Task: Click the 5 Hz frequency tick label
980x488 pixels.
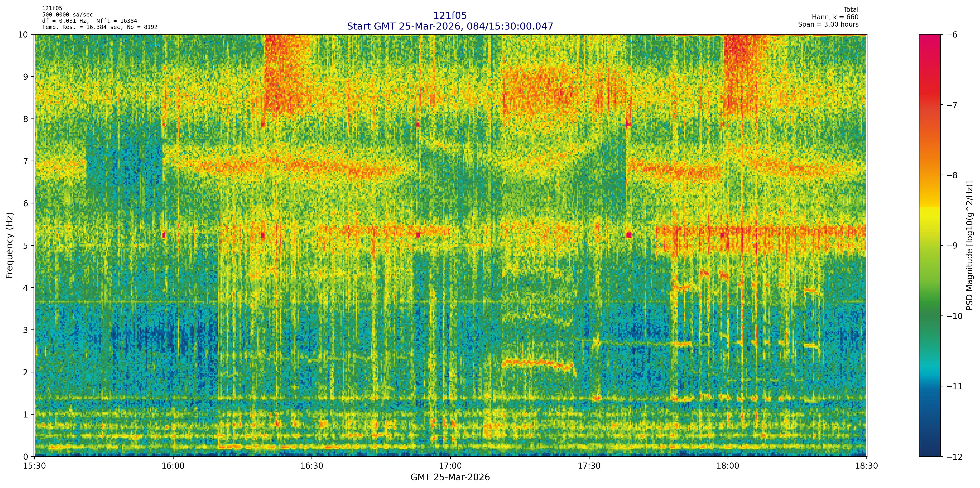Action: [26, 246]
